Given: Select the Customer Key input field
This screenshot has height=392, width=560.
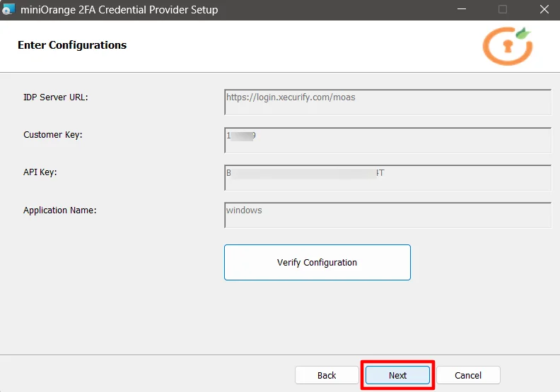Looking at the screenshot, I should coord(388,140).
